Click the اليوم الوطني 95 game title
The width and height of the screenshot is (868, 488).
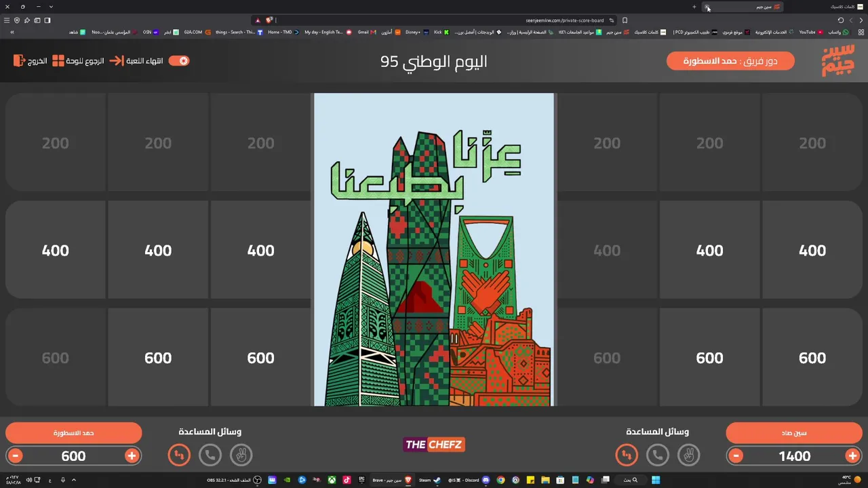(434, 62)
